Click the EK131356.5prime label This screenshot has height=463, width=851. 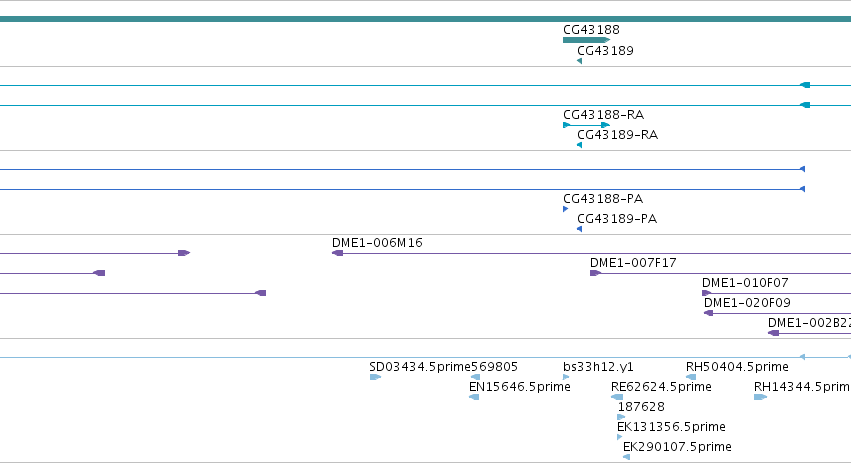671,427
